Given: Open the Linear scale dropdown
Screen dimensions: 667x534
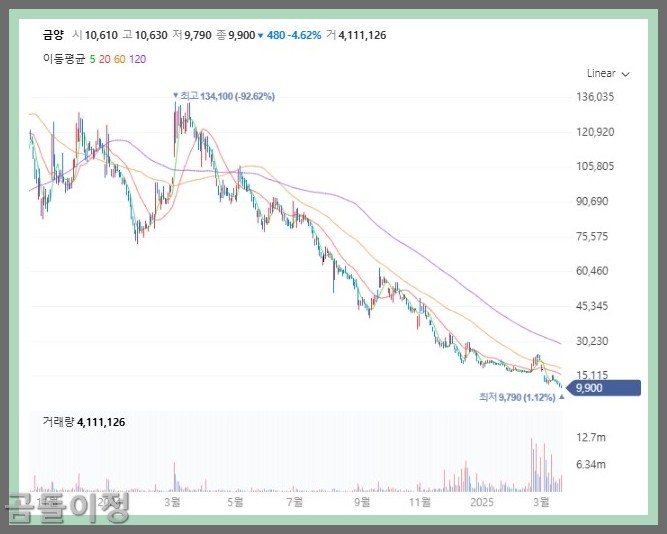Looking at the screenshot, I should coord(608,74).
